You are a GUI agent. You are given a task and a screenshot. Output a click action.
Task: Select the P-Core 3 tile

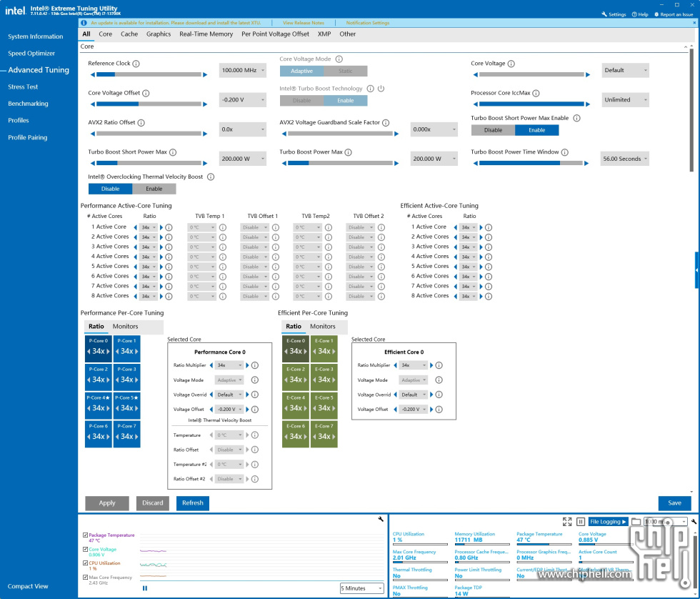(x=127, y=377)
